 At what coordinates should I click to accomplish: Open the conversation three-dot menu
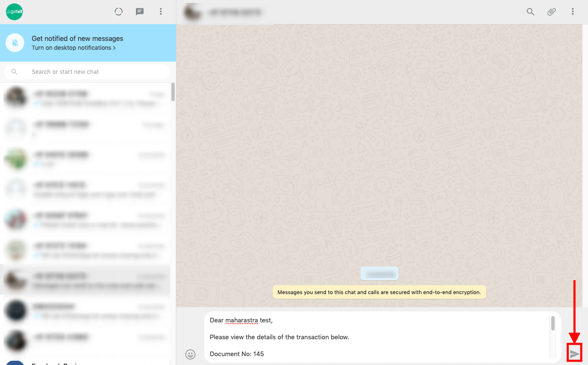(573, 12)
